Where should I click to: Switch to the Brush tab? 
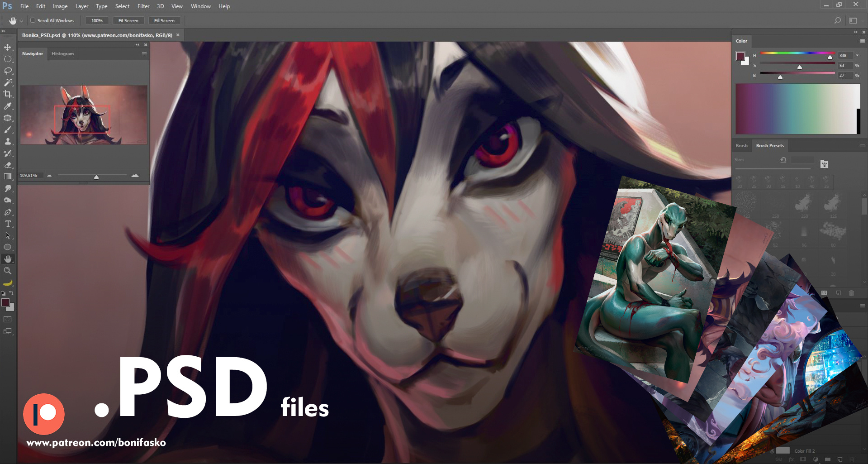pos(742,145)
